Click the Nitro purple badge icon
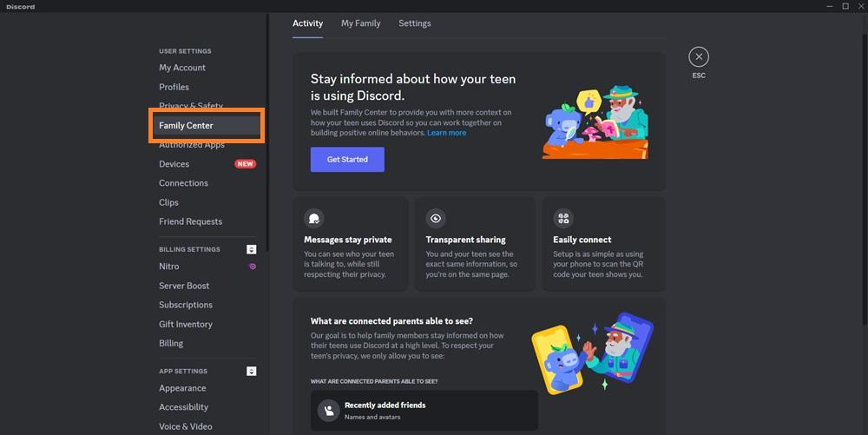 (253, 267)
